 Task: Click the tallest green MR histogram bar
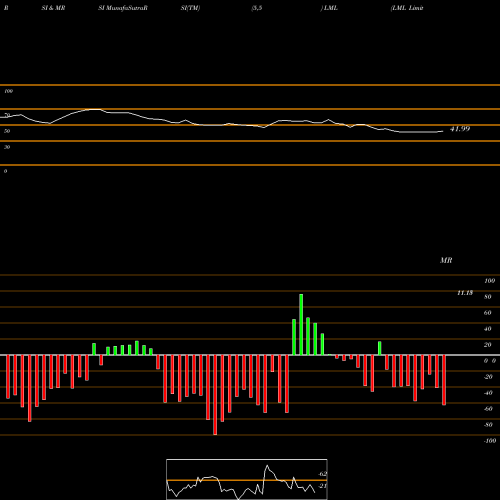coord(301,325)
